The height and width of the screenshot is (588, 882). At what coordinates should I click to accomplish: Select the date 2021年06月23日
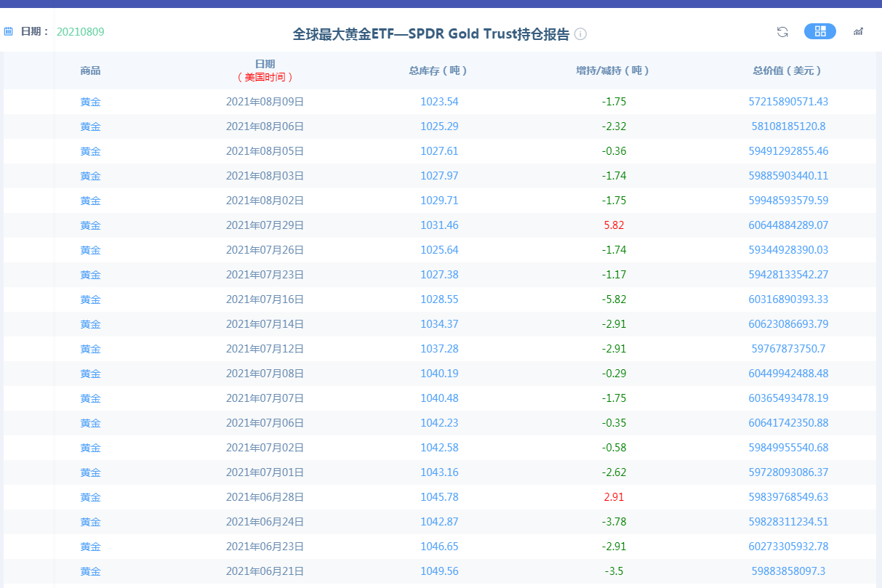265,547
